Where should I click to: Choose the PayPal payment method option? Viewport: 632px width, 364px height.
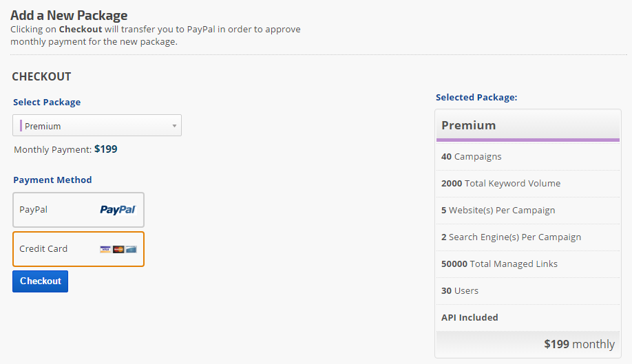pos(78,210)
